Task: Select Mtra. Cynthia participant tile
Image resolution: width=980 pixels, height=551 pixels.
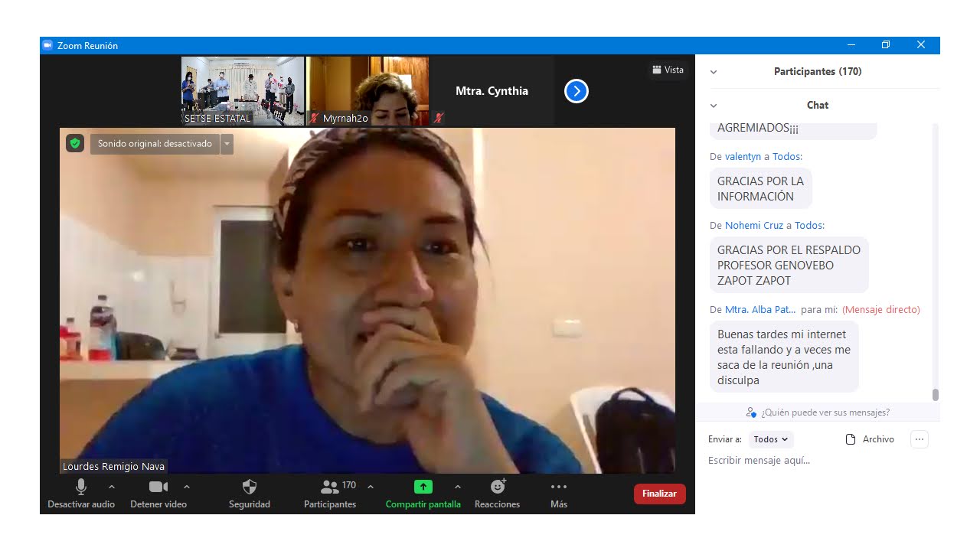Action: [x=492, y=90]
